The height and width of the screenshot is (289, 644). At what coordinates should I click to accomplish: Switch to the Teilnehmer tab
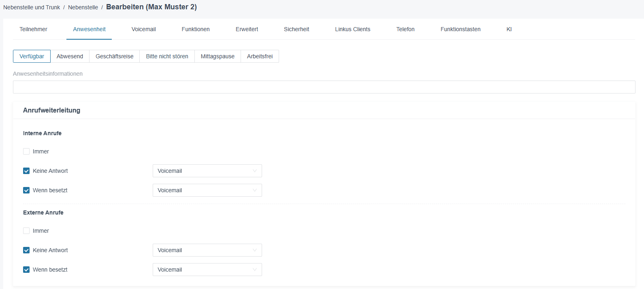(33, 29)
